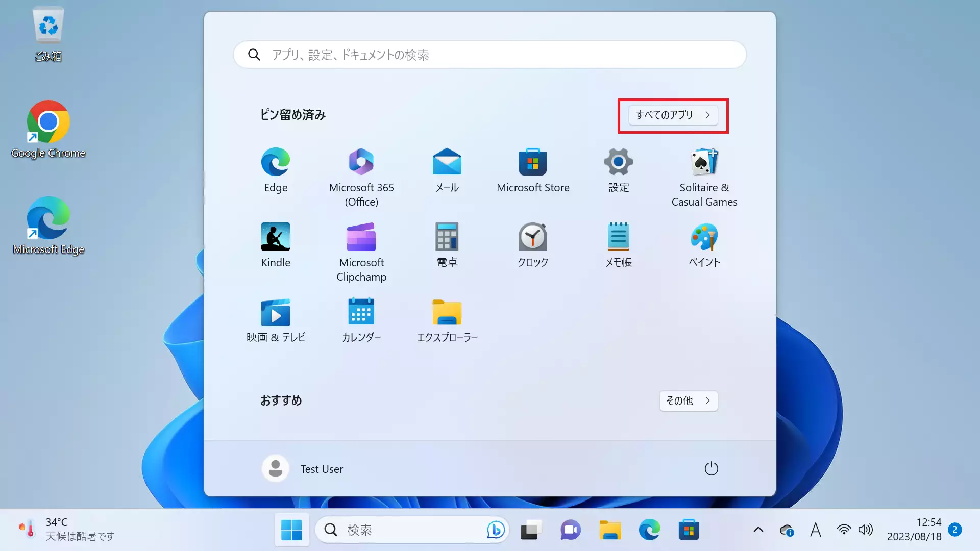Focus the アプリ、設定、ドキュメントの検索 field
Screen dimensions: 980x551
(490, 55)
